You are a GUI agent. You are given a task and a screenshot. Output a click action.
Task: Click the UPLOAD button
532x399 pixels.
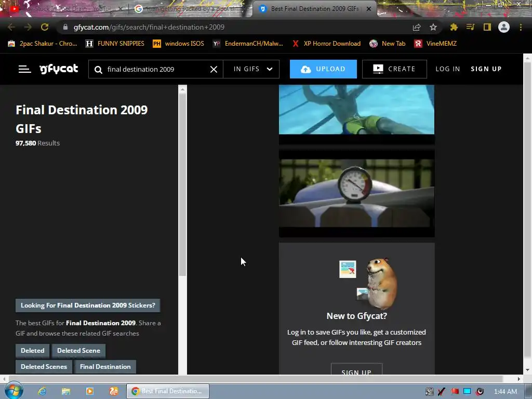tap(323, 69)
